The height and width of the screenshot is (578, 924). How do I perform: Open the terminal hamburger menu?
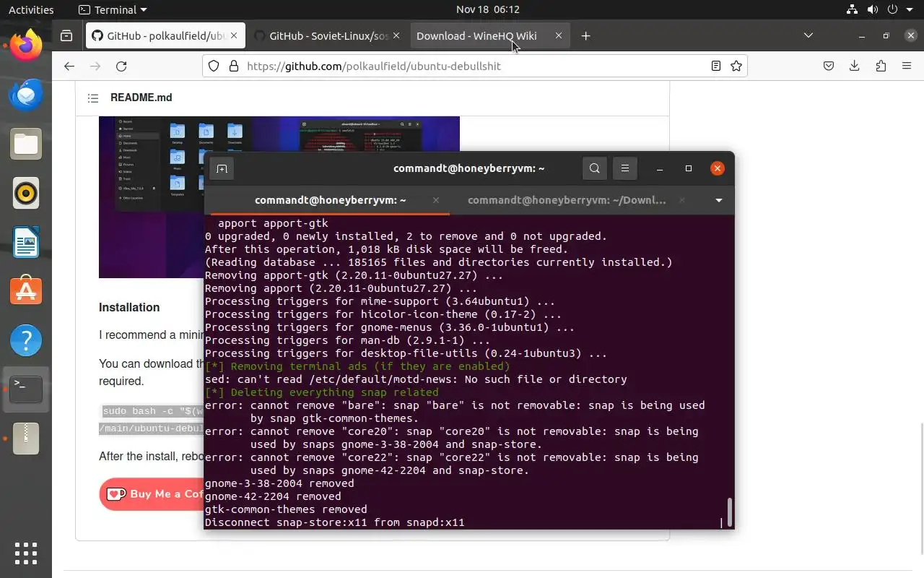tap(625, 168)
